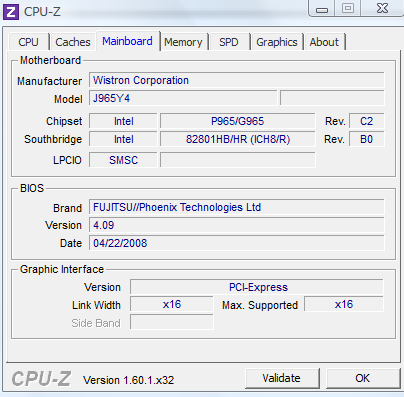Viewport: 404px width, 397px height.
Task: Select the Mainboard tab
Action: tap(128, 41)
